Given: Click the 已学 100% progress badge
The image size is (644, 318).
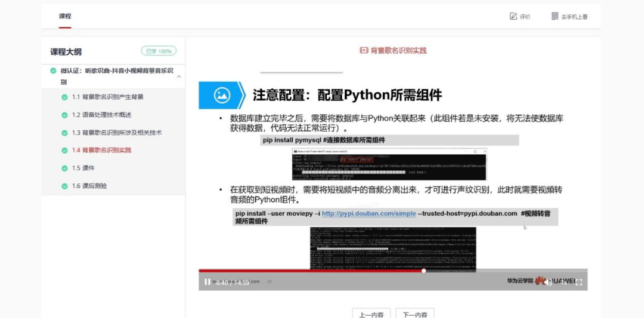Looking at the screenshot, I should [x=159, y=51].
